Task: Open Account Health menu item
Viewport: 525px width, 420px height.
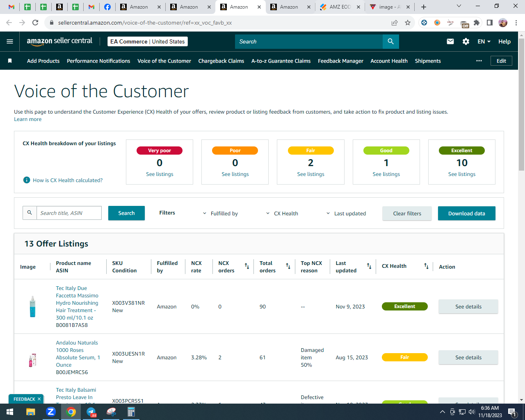Action: pos(389,61)
